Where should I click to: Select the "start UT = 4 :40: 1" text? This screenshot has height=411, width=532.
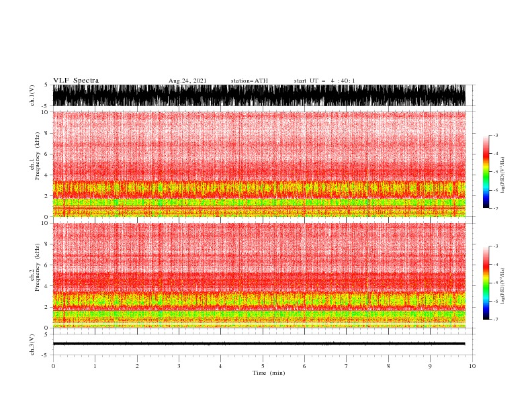(324, 81)
